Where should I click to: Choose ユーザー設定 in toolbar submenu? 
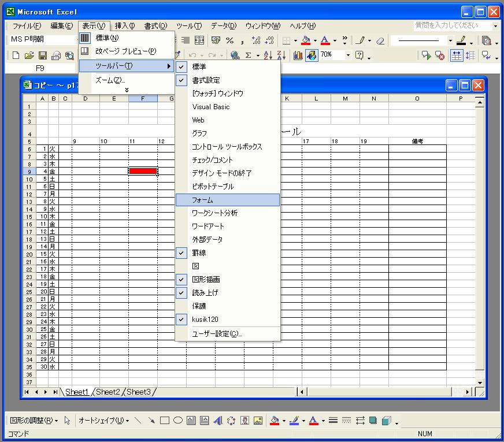[x=228, y=334]
